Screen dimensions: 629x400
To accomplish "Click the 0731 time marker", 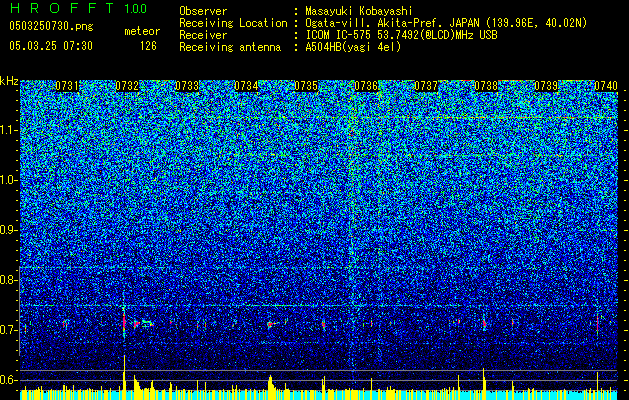I will pos(67,86).
